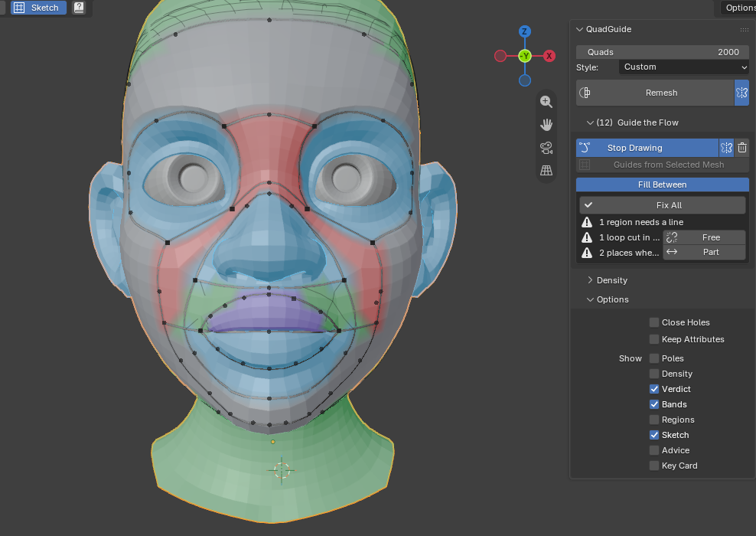Click the Remesh button

(655, 93)
